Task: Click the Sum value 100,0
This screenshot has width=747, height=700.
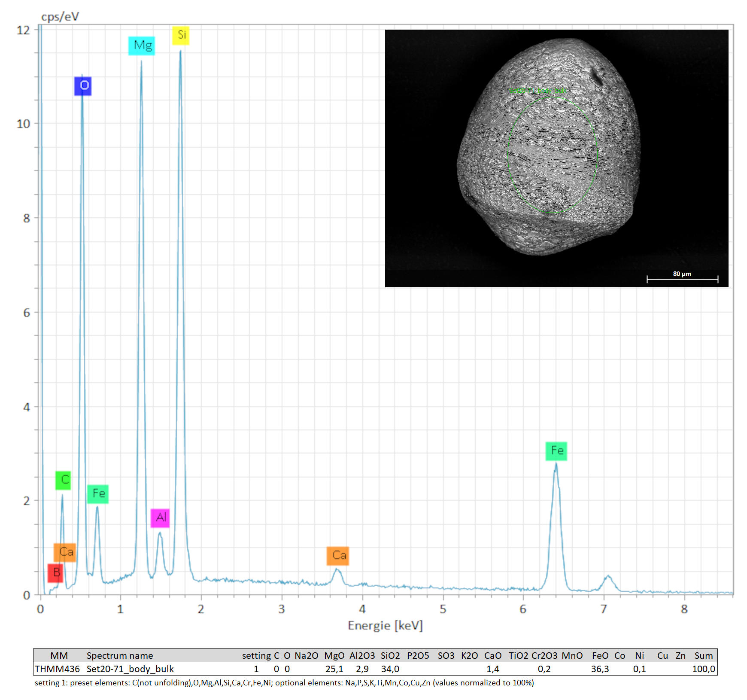Action: (703, 669)
